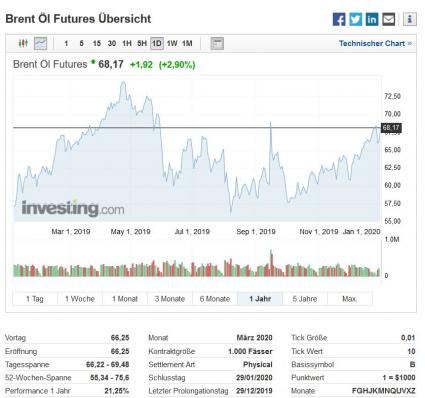
Task: Click the Basissymbol value B
Action: [412, 364]
